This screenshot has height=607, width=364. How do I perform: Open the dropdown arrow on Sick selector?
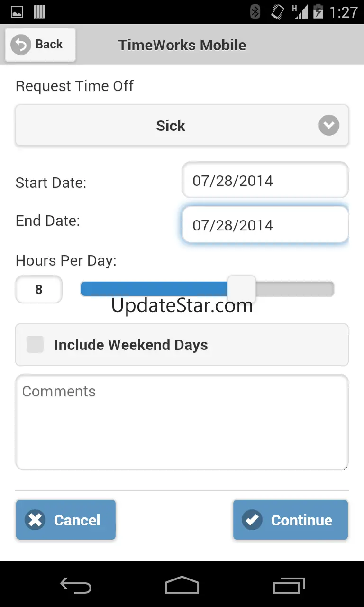tap(328, 126)
